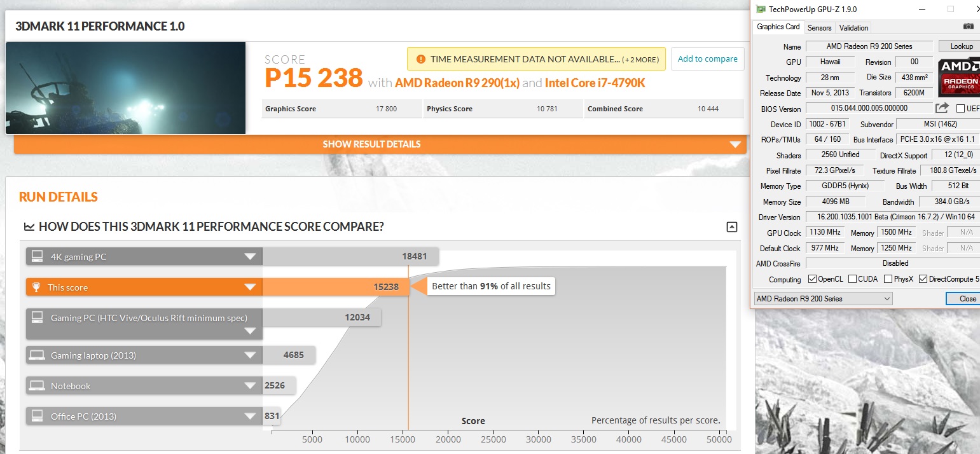Maximize the GPU-Z window
Image resolution: width=980 pixels, height=454 pixels.
tap(951, 9)
